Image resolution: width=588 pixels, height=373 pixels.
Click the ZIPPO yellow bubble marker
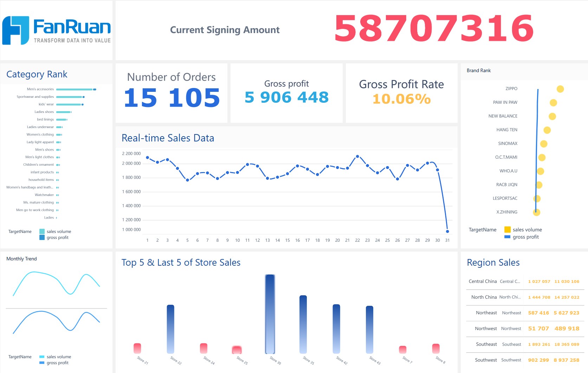click(x=560, y=89)
